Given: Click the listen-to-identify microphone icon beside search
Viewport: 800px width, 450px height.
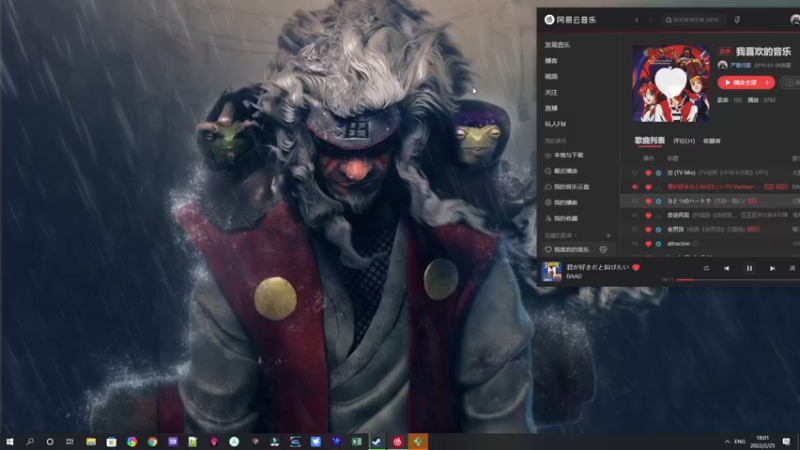Looking at the screenshot, I should (737, 20).
